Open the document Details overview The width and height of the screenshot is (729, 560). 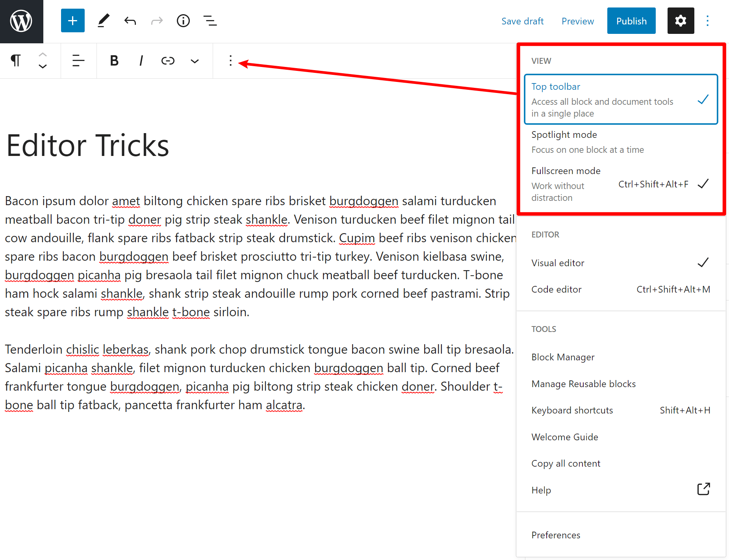click(x=183, y=20)
